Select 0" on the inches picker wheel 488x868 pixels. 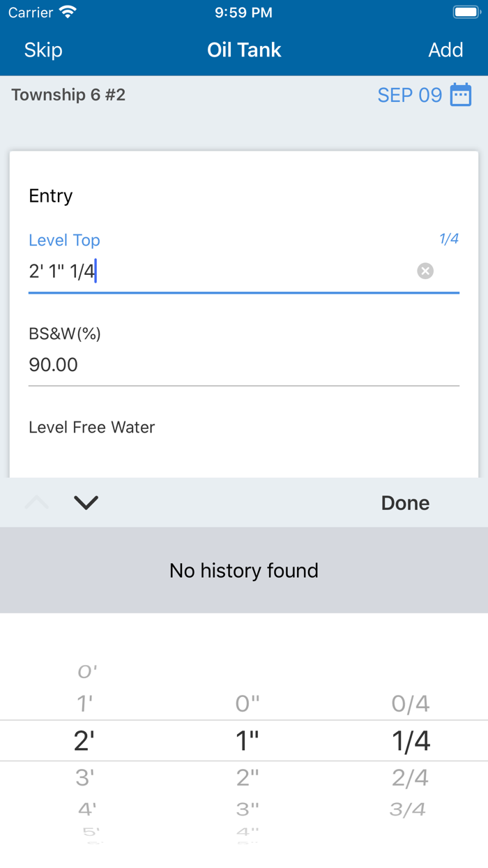pyautogui.click(x=245, y=704)
